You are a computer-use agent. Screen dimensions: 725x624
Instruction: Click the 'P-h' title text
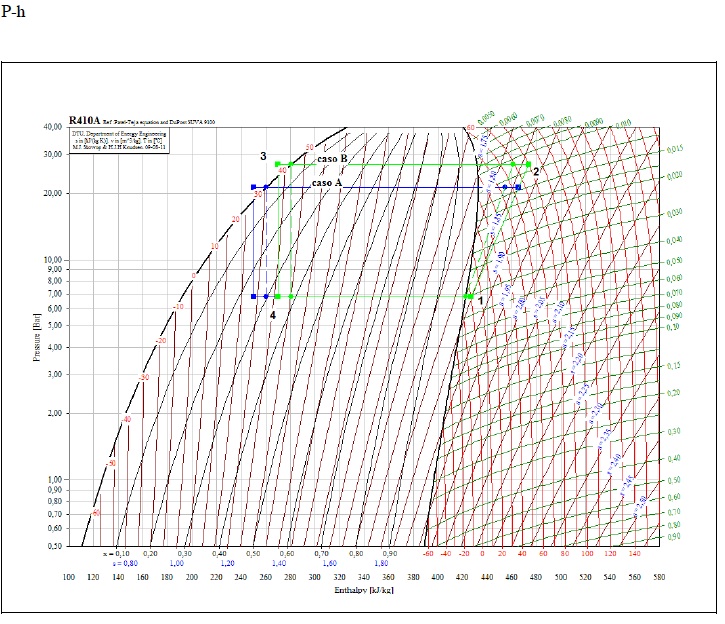(12, 12)
